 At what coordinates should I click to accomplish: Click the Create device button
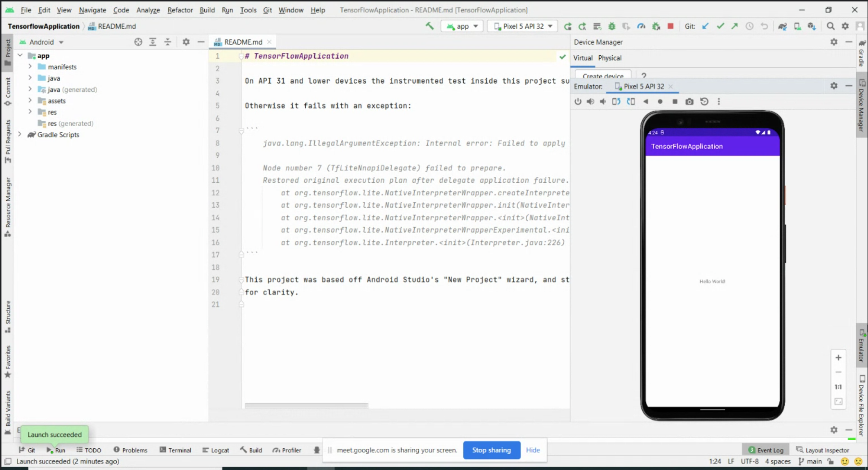pyautogui.click(x=602, y=76)
